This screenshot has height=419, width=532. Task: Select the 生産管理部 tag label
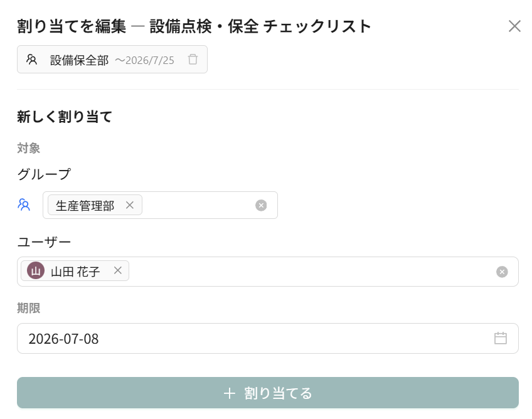coord(85,206)
